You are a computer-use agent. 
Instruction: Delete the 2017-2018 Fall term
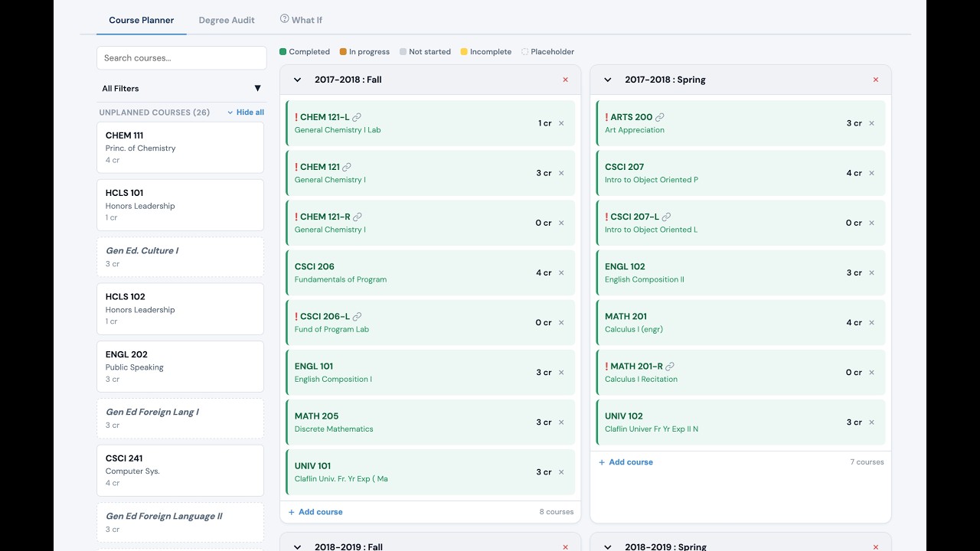(x=566, y=80)
